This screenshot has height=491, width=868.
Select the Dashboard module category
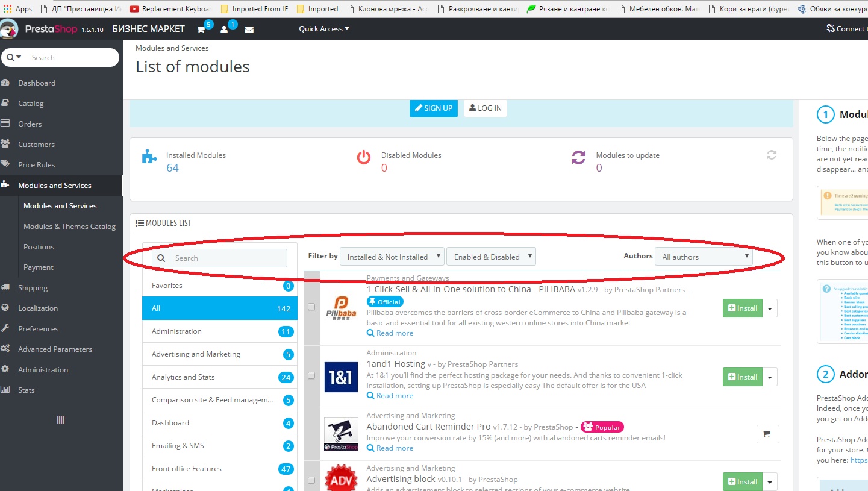(x=220, y=423)
